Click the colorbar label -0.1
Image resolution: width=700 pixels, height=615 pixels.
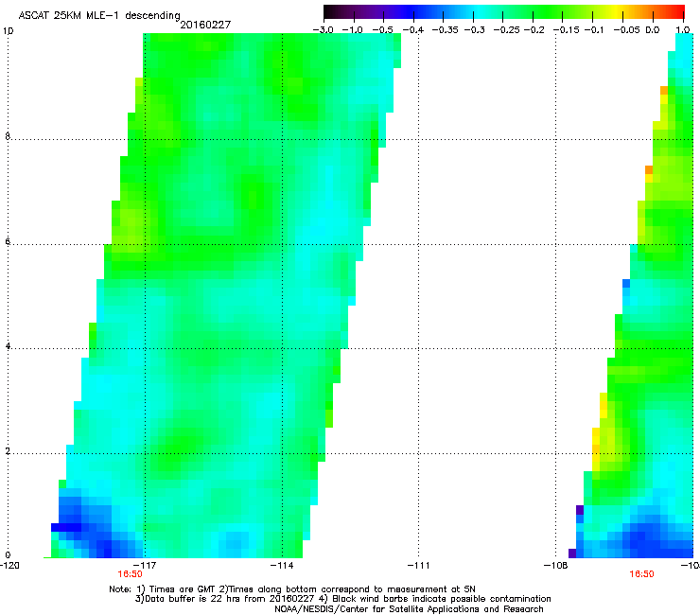tap(594, 30)
